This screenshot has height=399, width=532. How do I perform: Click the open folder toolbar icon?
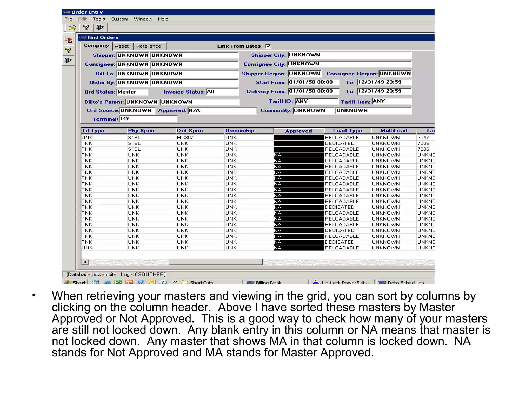(72, 28)
